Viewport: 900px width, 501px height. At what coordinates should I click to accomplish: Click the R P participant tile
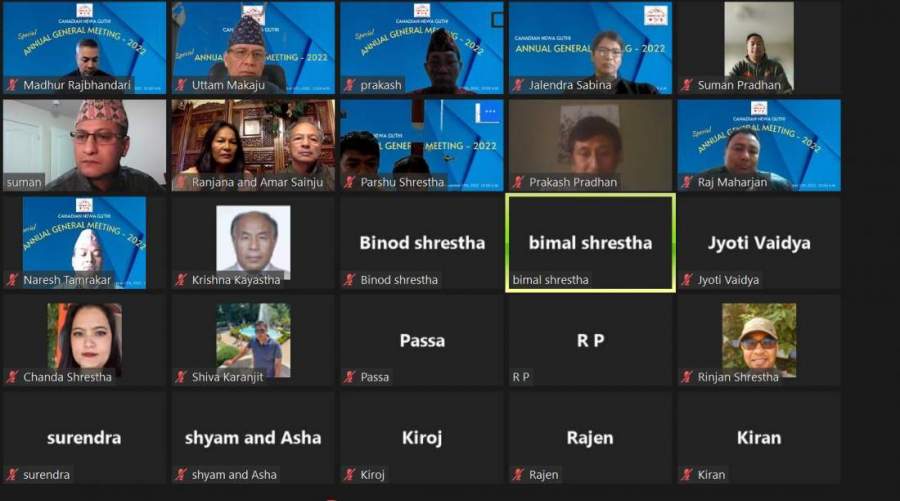point(590,340)
